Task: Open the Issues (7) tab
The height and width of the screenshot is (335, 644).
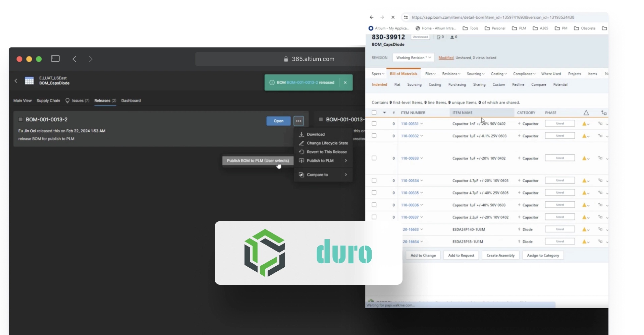Action: coord(77,100)
